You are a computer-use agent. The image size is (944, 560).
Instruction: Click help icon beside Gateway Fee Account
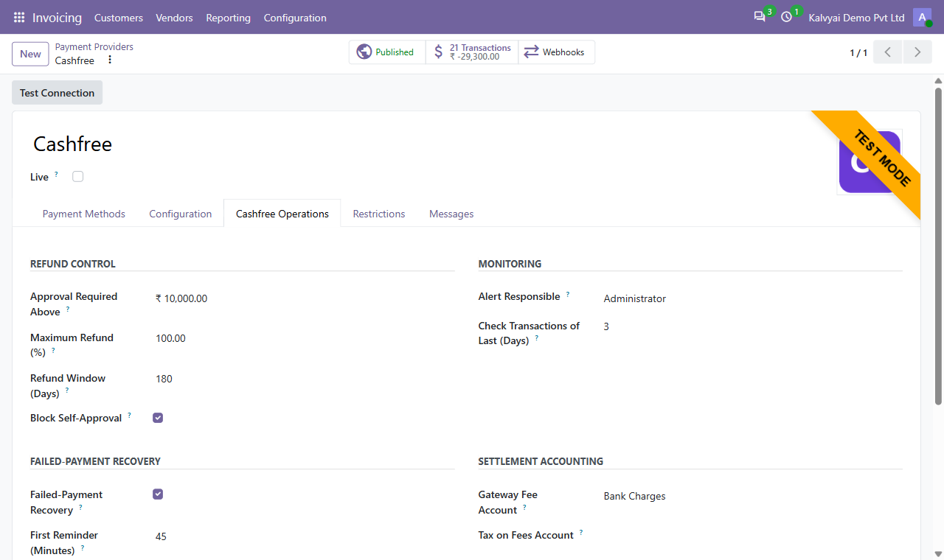525,508
